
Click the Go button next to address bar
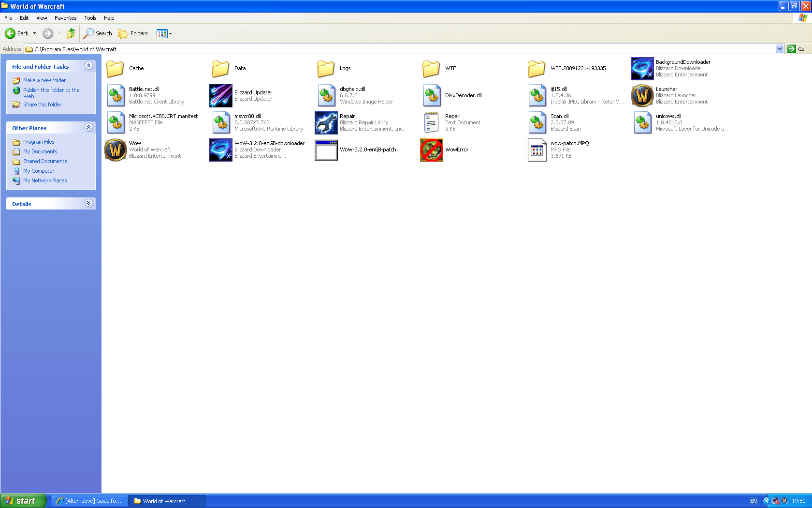[796, 49]
